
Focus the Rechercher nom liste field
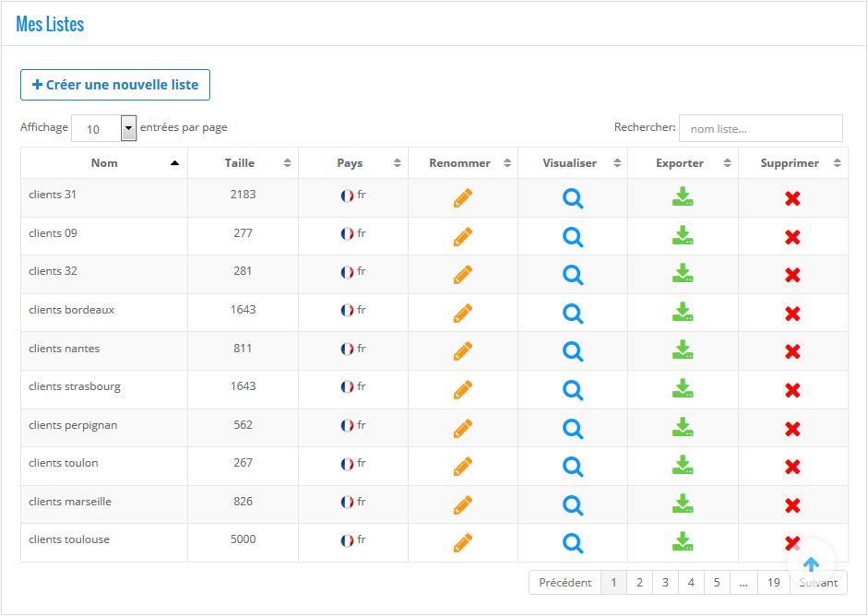[761, 128]
